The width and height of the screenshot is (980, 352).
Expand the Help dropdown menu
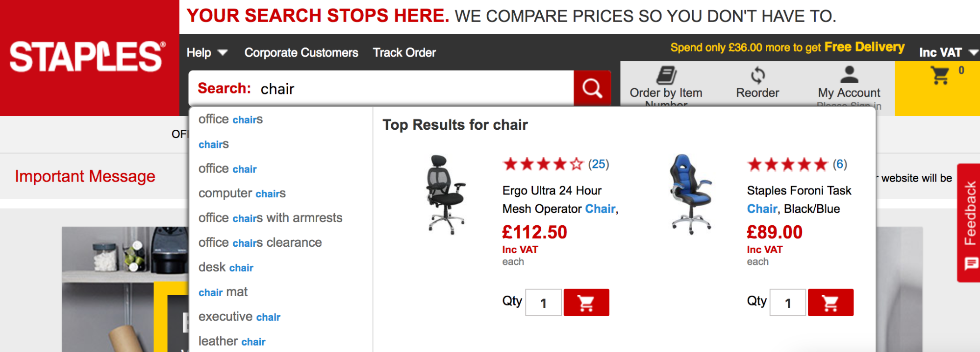tap(207, 52)
